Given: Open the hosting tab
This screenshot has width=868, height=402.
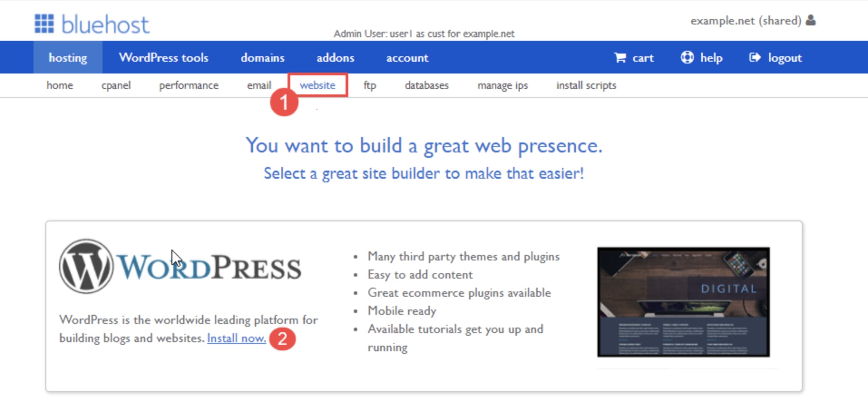Looking at the screenshot, I should pos(68,58).
